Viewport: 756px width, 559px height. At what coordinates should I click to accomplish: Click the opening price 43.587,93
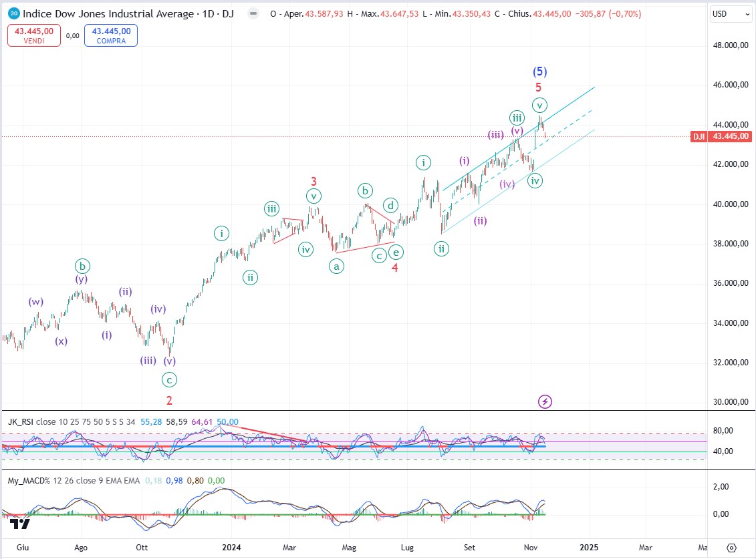324,14
